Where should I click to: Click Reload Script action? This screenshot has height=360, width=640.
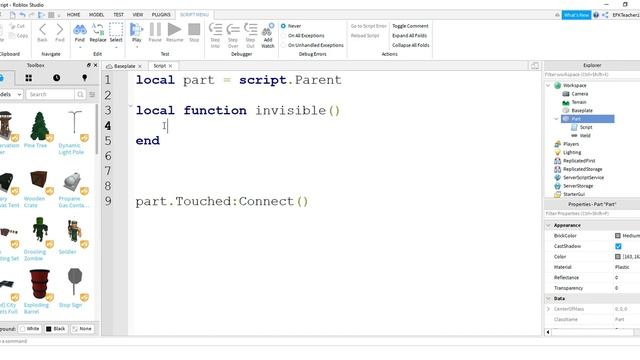365,36
